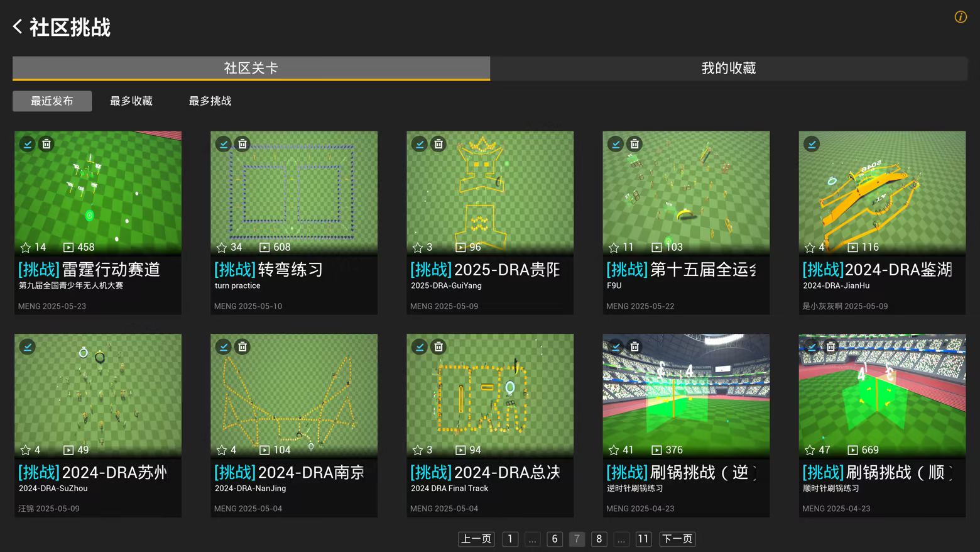The width and height of the screenshot is (980, 552).
Task: Click the star icon on 2025-DRA贵阳 card
Action: point(418,247)
